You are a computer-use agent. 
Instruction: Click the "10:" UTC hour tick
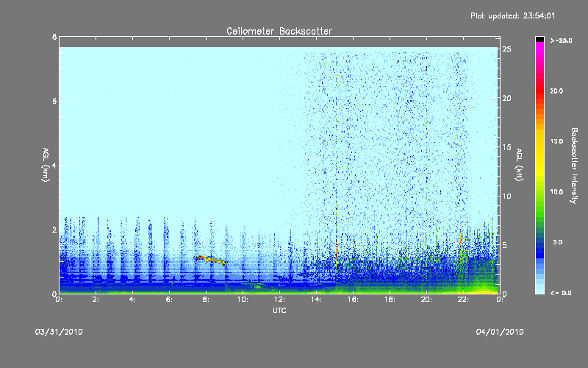(x=243, y=300)
